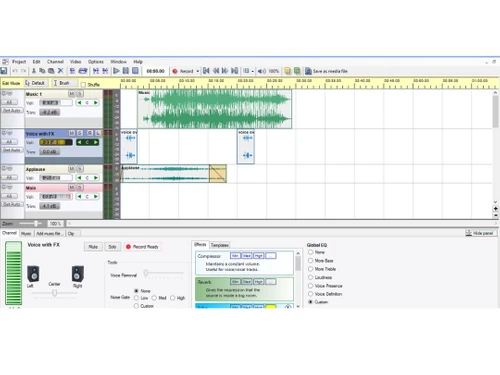500x375 pixels.
Task: Select the green Music waveform clip
Action: 215,109
